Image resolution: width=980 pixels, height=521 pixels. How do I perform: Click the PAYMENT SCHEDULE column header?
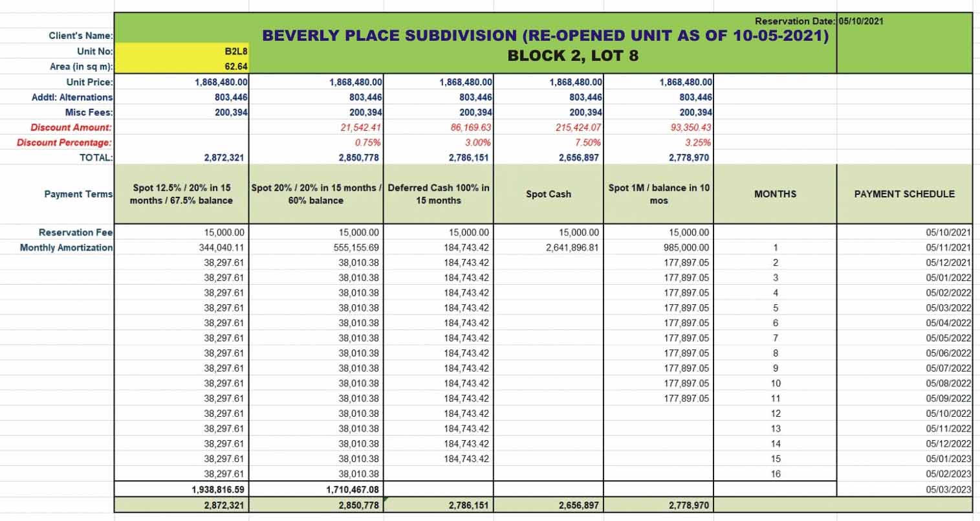pos(904,194)
